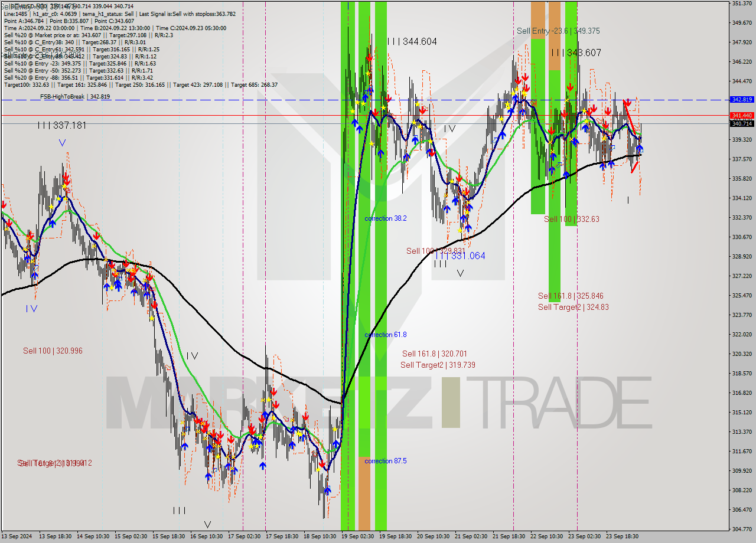Click the 'Sell 100 | 332.63' label
The height and width of the screenshot is (543, 756).
pos(572,219)
